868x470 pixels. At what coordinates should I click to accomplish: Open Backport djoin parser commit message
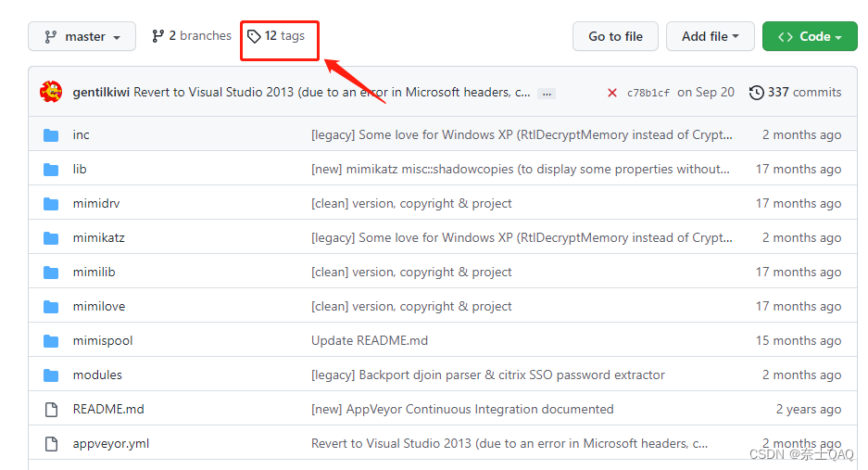point(487,375)
